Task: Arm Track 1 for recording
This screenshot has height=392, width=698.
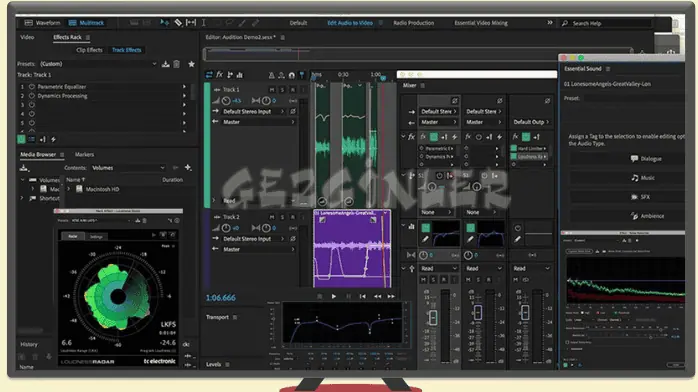Action: click(292, 90)
